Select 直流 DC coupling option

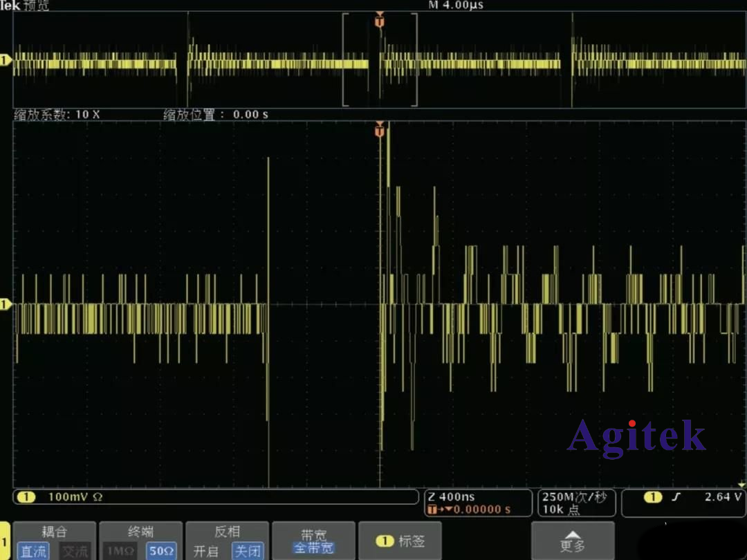tap(33, 551)
